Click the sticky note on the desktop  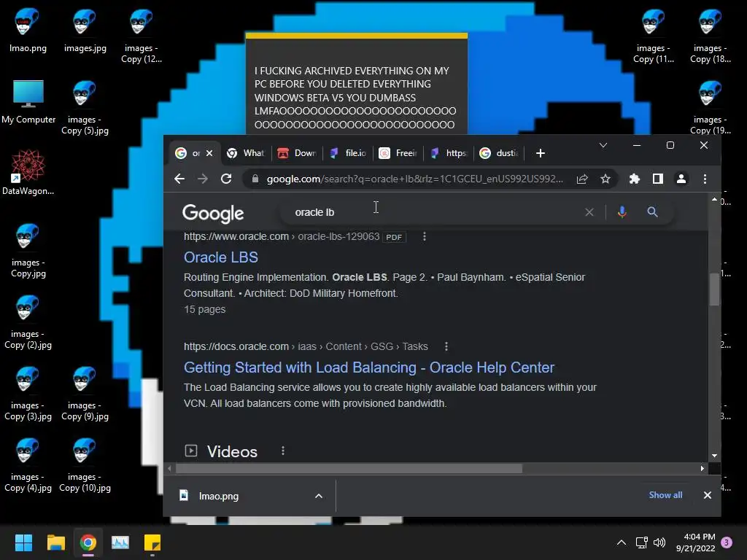pyautogui.click(x=356, y=83)
